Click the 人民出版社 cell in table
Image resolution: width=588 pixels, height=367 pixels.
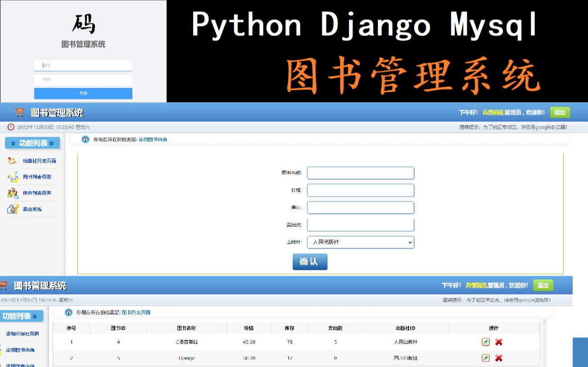point(405,342)
